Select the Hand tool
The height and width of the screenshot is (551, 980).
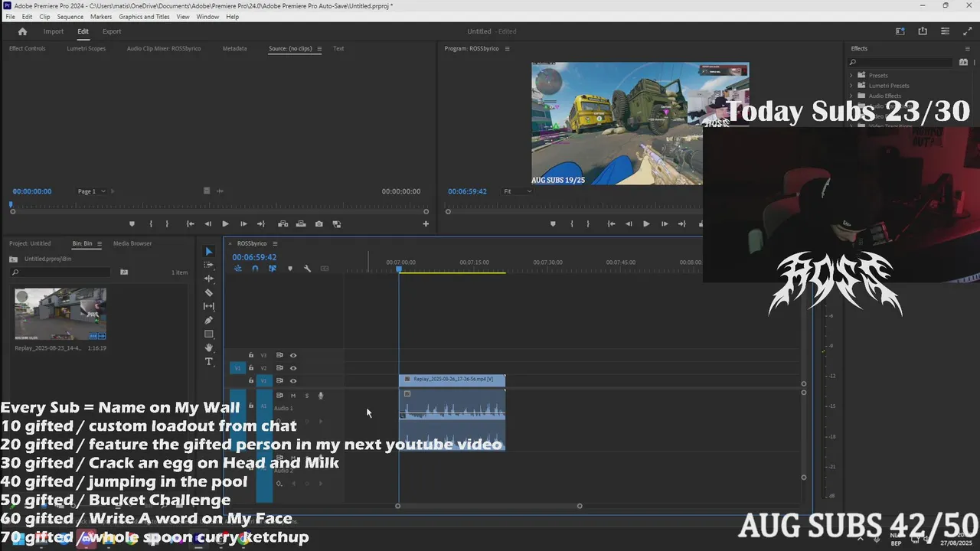(x=208, y=347)
